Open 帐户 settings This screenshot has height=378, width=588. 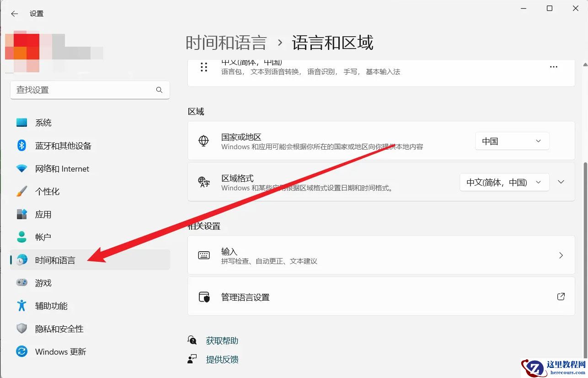pos(43,237)
